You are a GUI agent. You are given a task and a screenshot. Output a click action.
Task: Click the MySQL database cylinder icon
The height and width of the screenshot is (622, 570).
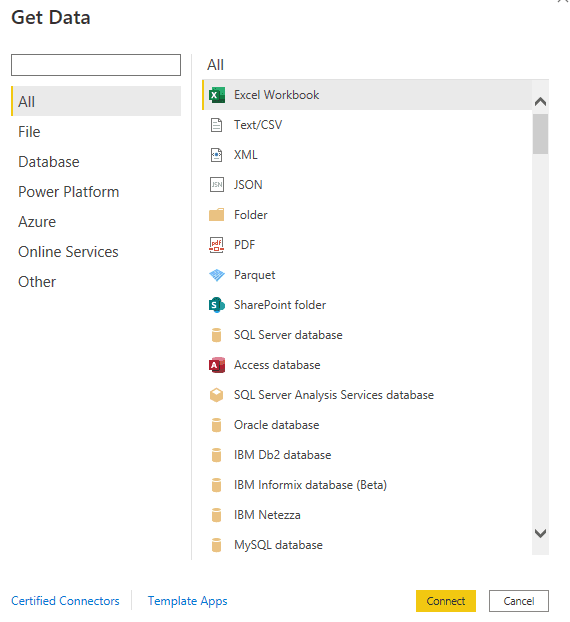[217, 545]
